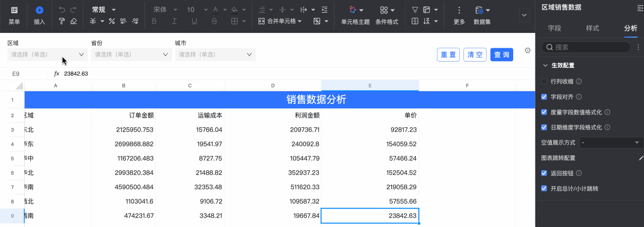The width and height of the screenshot is (644, 227).
Task: Open the 区域 selection dropdown
Action: tap(48, 54)
